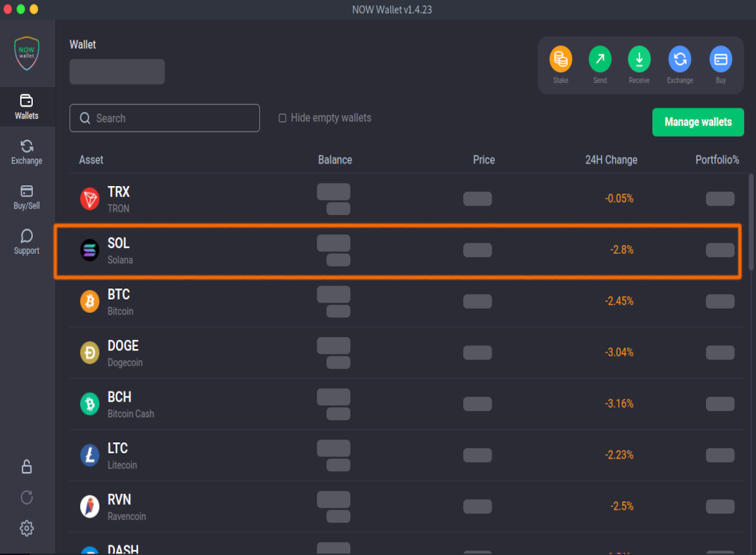756x555 pixels.
Task: Open the Buy/Sell sidebar tab
Action: [27, 196]
